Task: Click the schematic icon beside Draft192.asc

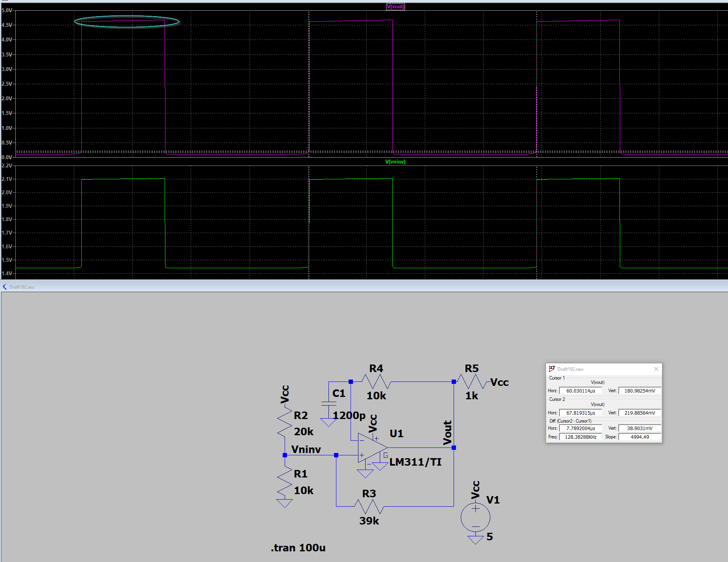Action: click(4, 287)
